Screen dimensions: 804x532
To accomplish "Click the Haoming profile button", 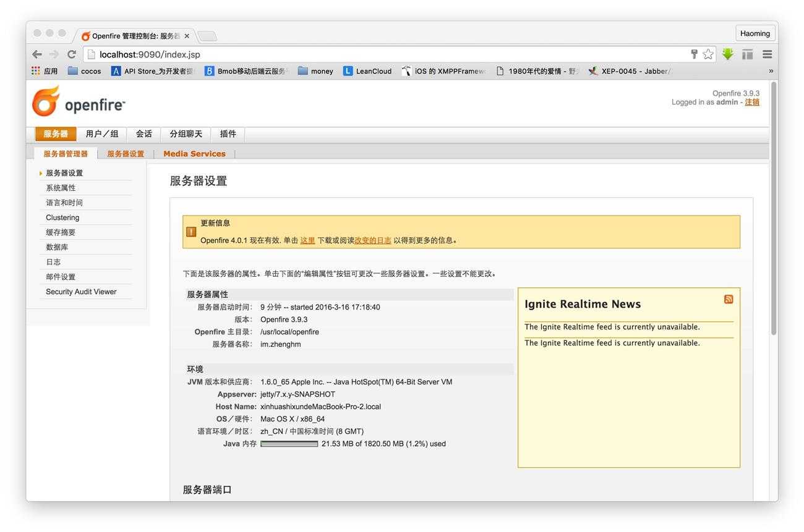I will tap(755, 33).
